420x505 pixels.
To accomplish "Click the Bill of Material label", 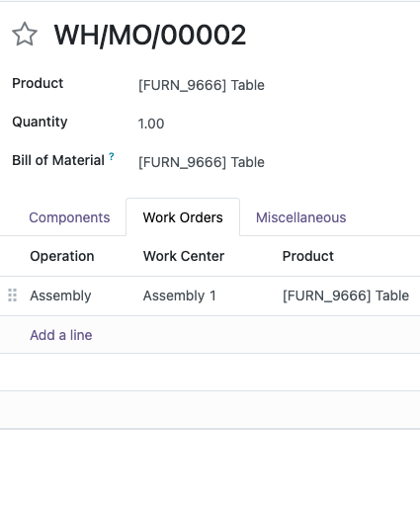I will [x=58, y=160].
